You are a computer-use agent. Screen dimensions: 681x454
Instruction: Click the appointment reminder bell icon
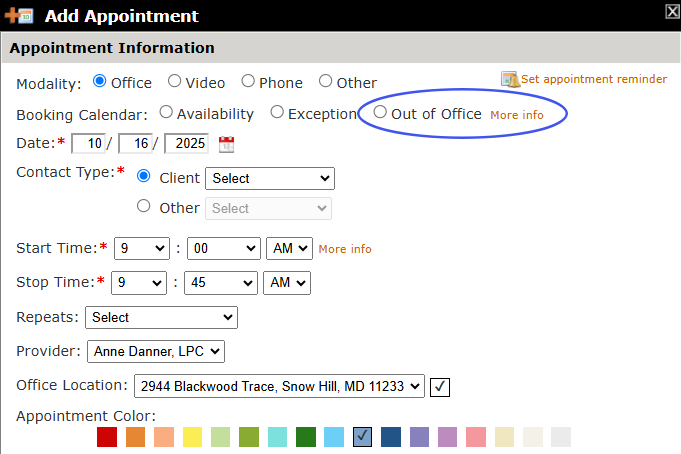510,80
